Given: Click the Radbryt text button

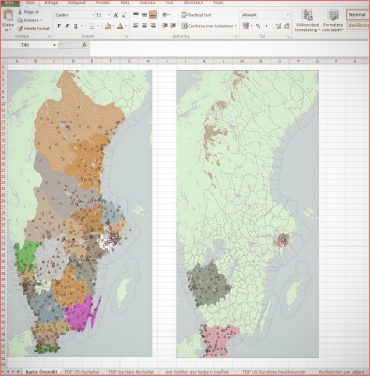Looking at the screenshot, I should (196, 15).
